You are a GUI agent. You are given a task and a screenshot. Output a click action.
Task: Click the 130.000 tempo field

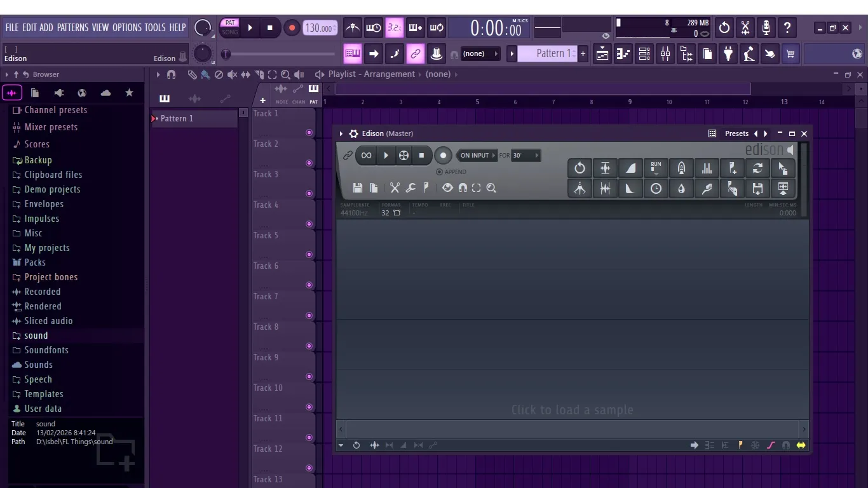click(x=320, y=27)
